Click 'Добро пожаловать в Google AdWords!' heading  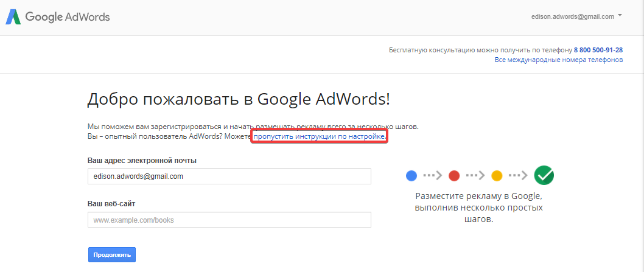pos(239,100)
